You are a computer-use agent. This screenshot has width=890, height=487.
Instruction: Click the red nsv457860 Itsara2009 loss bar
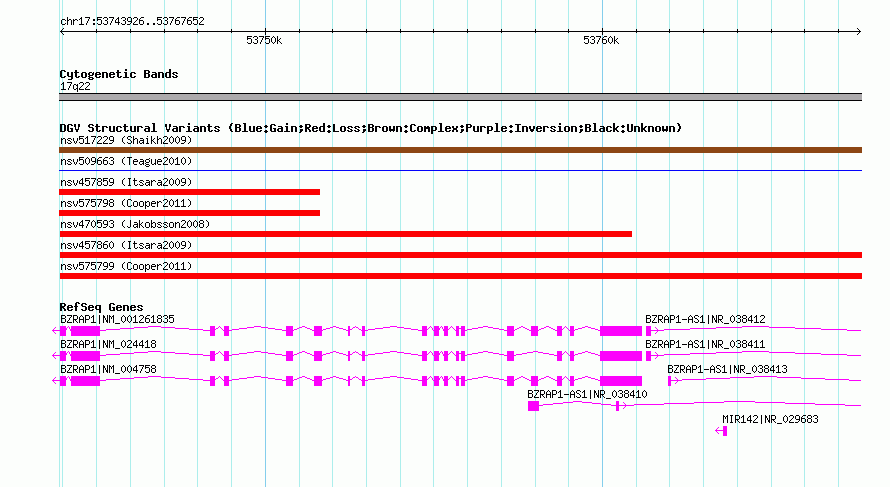point(460,255)
